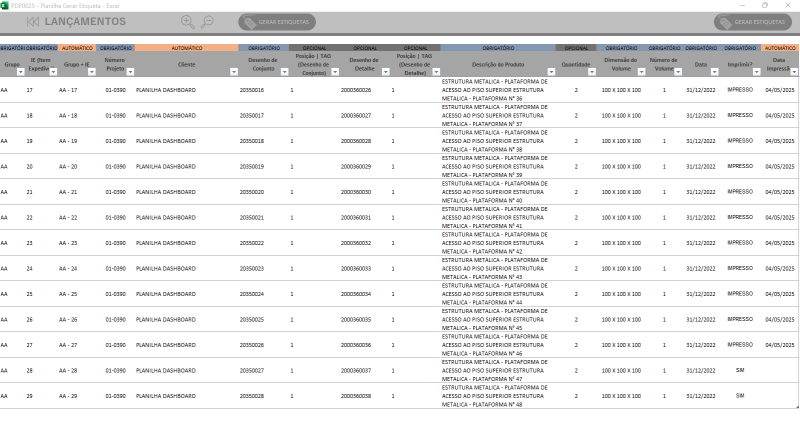Click the back arrow icon beside LANÇAMENTOS
The width and height of the screenshot is (800, 424).
(33, 21)
